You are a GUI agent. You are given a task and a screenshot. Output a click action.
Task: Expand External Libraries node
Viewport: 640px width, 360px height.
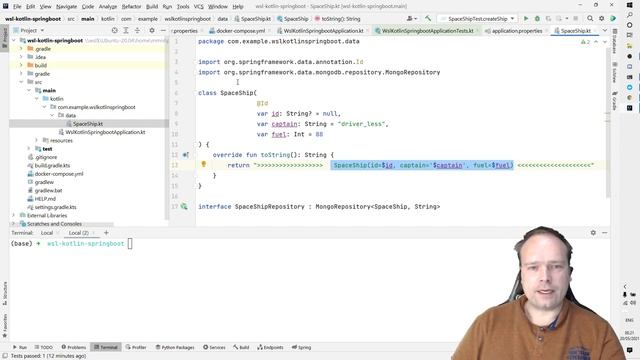pos(13,215)
